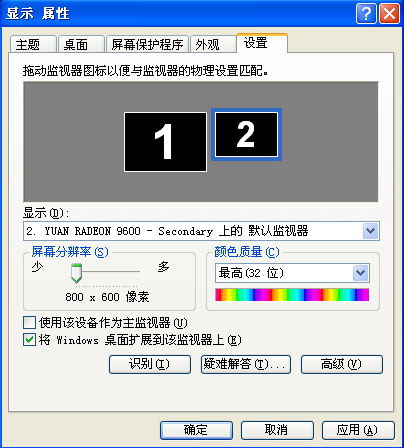404x448 pixels.
Task: Close the 显示属性 dialog window
Action: pos(389,14)
